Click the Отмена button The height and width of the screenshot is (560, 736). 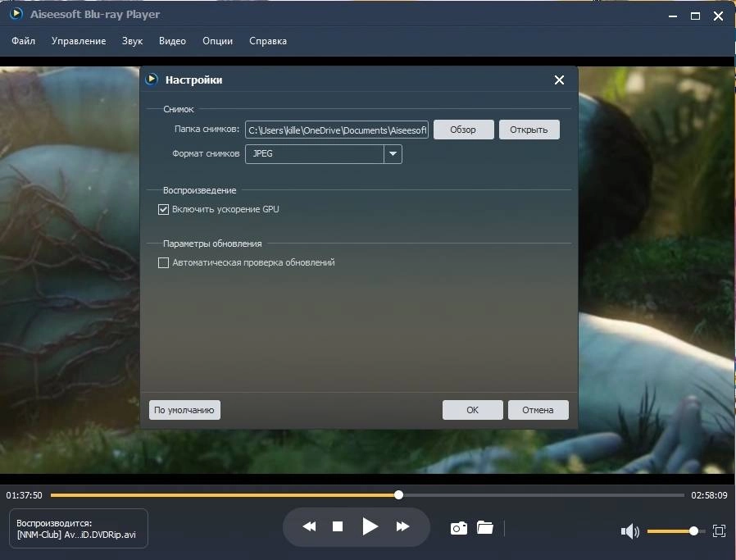(x=538, y=410)
